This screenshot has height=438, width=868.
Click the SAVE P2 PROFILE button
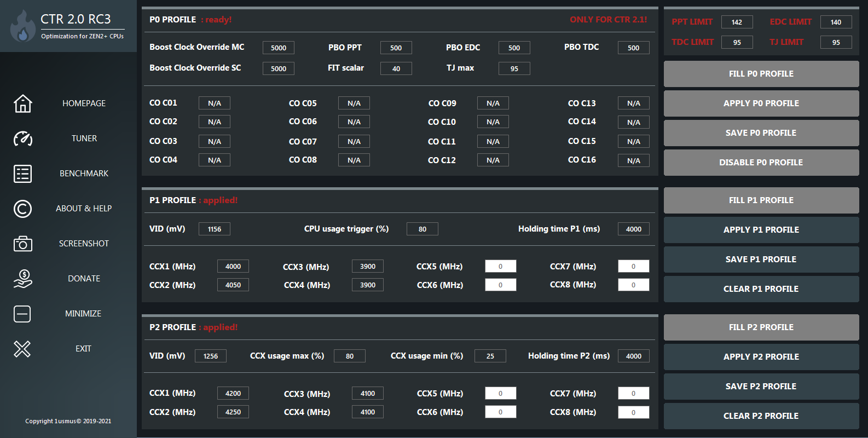click(761, 387)
